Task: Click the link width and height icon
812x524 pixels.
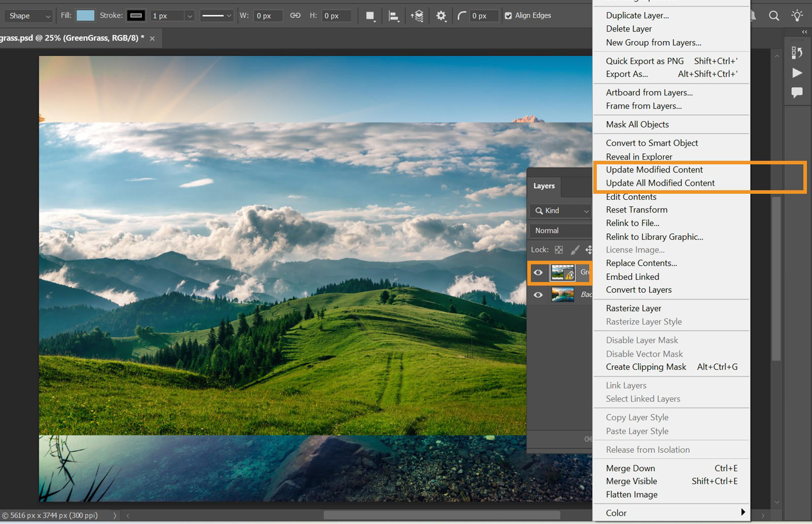Action: (x=295, y=16)
